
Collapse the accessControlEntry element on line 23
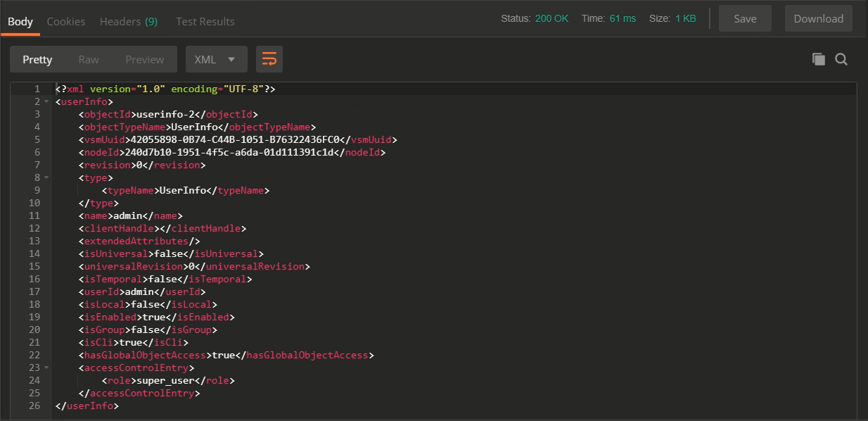point(46,368)
